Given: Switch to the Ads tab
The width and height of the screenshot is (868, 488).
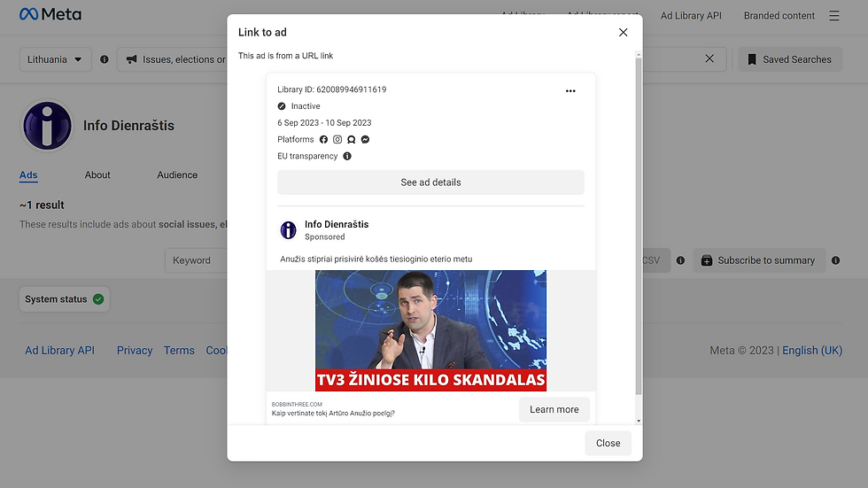Looking at the screenshot, I should 28,174.
